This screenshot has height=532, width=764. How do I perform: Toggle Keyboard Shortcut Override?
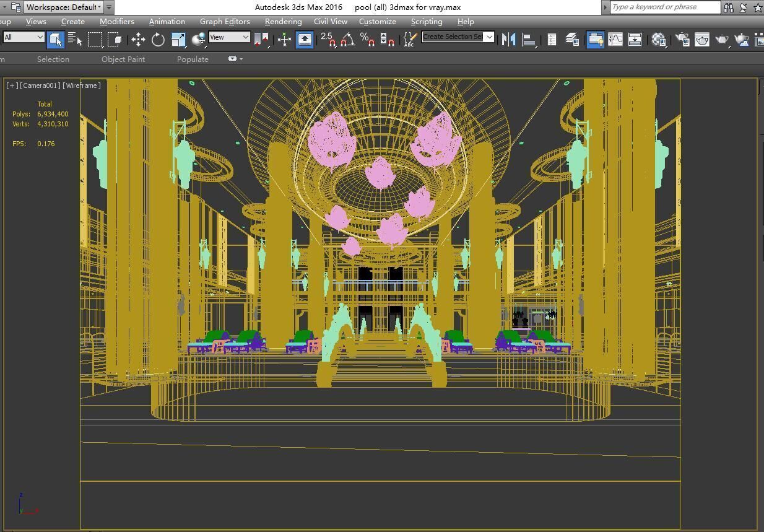[x=305, y=40]
